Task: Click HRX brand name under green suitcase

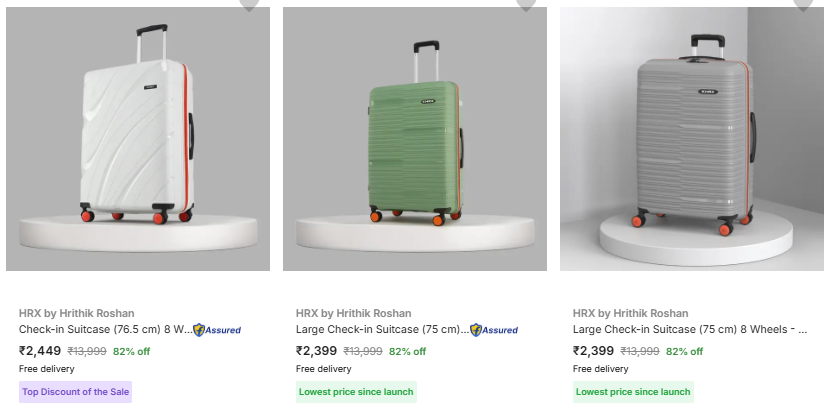Action: tap(354, 313)
